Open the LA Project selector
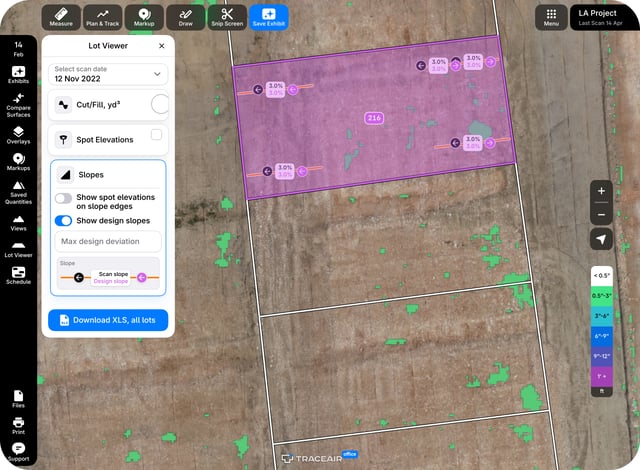 [x=603, y=18]
